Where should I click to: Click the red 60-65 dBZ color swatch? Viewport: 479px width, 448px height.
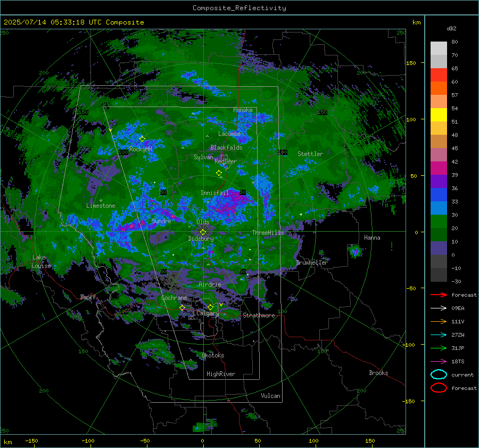439,75
